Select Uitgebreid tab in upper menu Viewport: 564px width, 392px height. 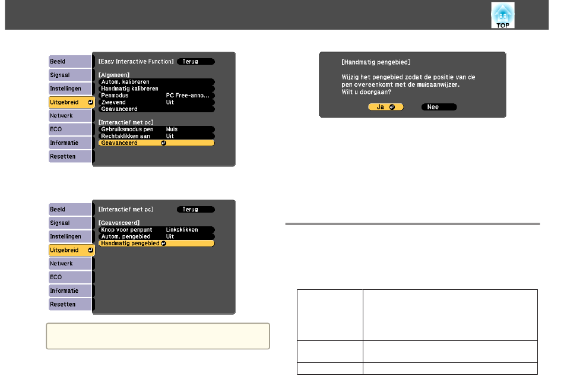pos(72,102)
